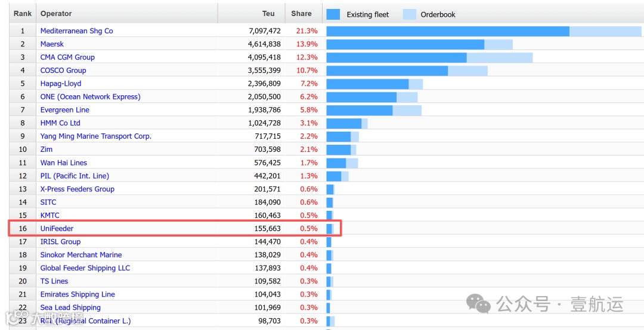Click the 13.9% share value

coord(307,44)
